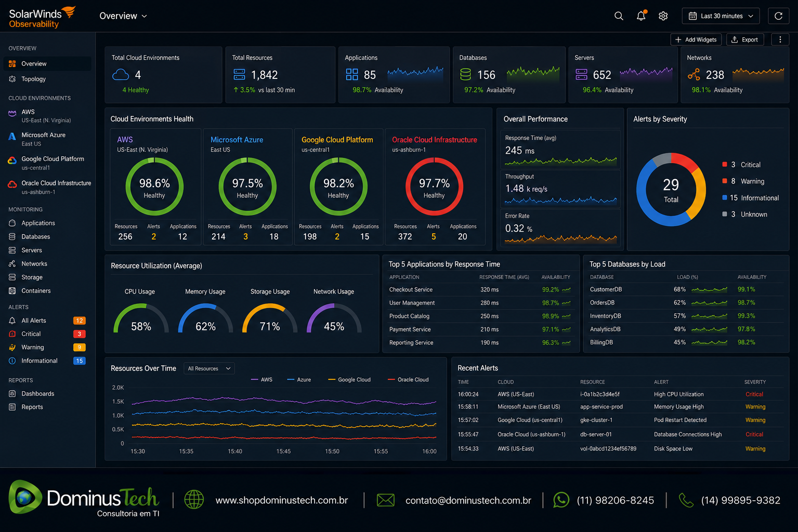Click the Storage Usage 71% gauge
Image resolution: width=798 pixels, height=532 pixels.
click(x=270, y=318)
